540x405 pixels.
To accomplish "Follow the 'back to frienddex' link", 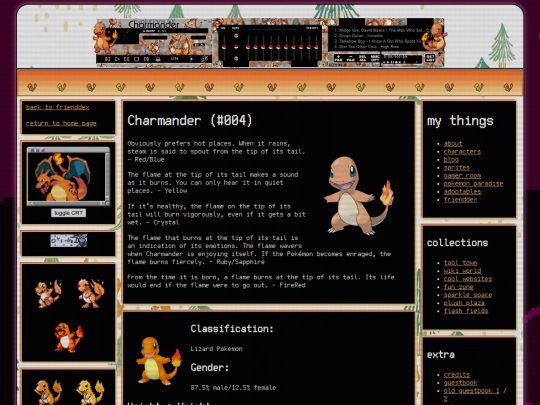I will pyautogui.click(x=58, y=107).
